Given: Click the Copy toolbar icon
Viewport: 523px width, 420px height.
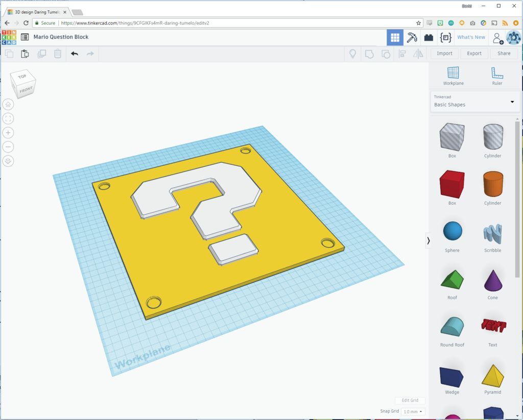Looking at the screenshot, I should pos(9,54).
